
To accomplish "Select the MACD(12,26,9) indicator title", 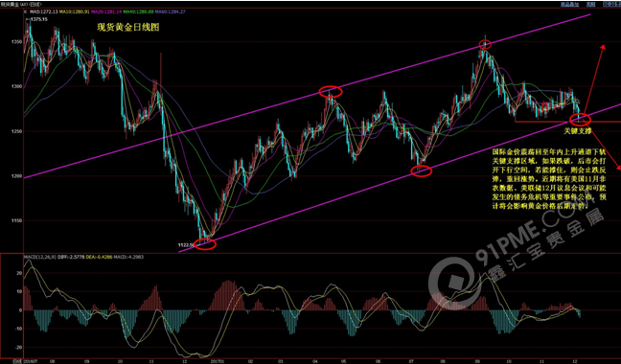I will point(40,257).
